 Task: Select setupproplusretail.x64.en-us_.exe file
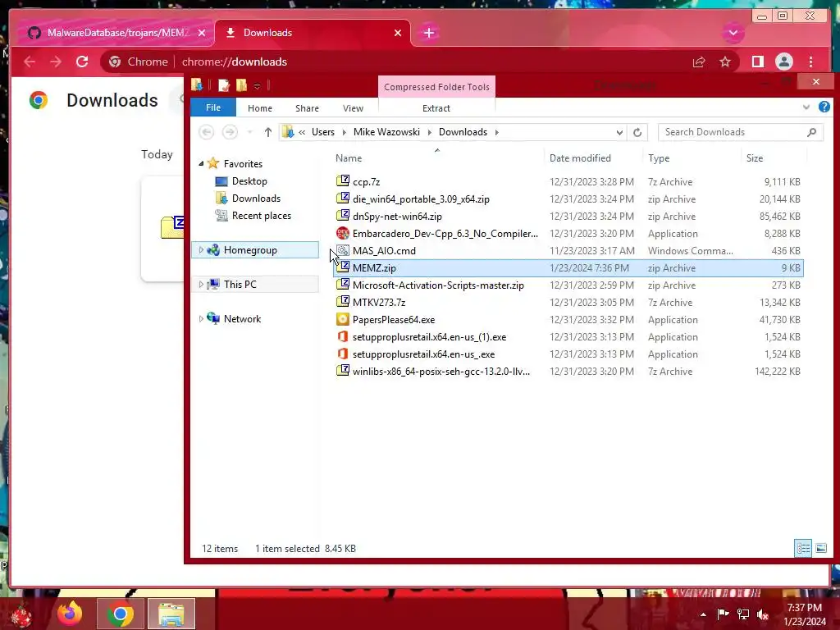423,354
